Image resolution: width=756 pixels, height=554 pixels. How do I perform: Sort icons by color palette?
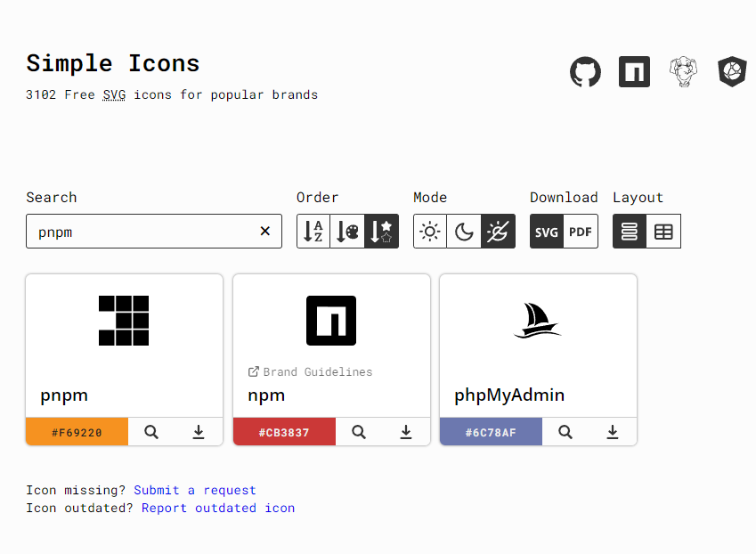click(347, 232)
